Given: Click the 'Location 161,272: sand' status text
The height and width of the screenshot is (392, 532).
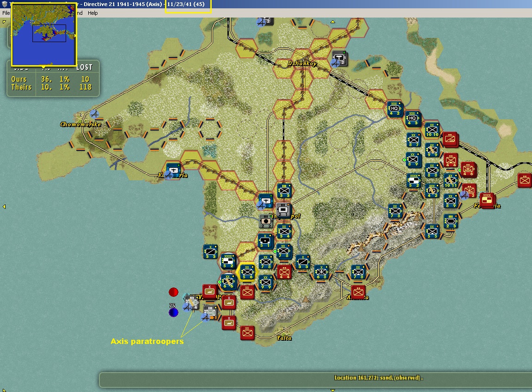Looking at the screenshot, I should [x=379, y=378].
